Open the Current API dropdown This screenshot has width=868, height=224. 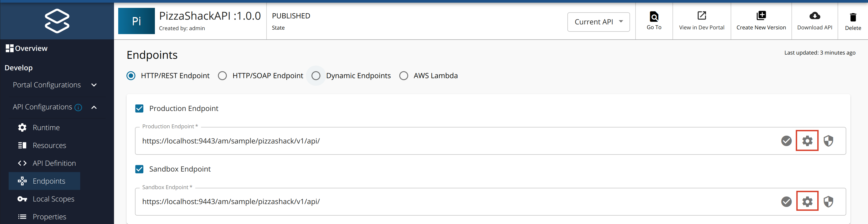coord(598,22)
